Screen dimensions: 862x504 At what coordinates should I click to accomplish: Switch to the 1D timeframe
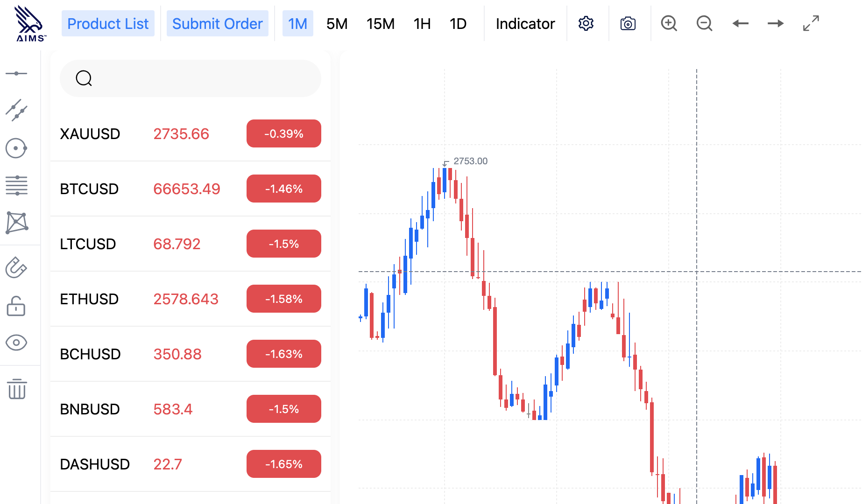tap(458, 23)
